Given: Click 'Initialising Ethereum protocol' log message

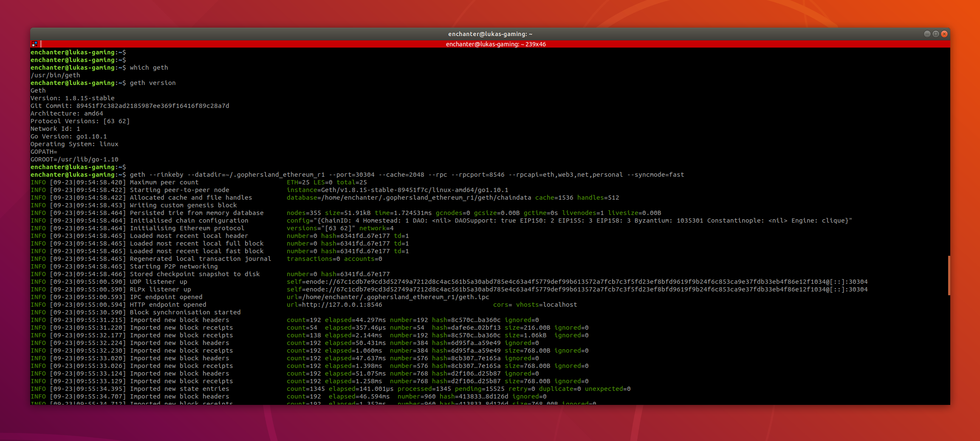Looking at the screenshot, I should tap(187, 228).
